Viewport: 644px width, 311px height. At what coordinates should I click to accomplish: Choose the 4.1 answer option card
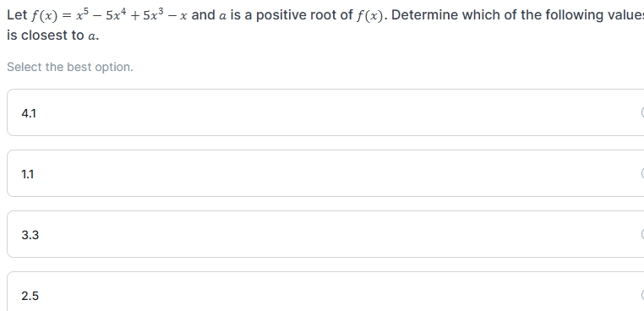click(325, 112)
